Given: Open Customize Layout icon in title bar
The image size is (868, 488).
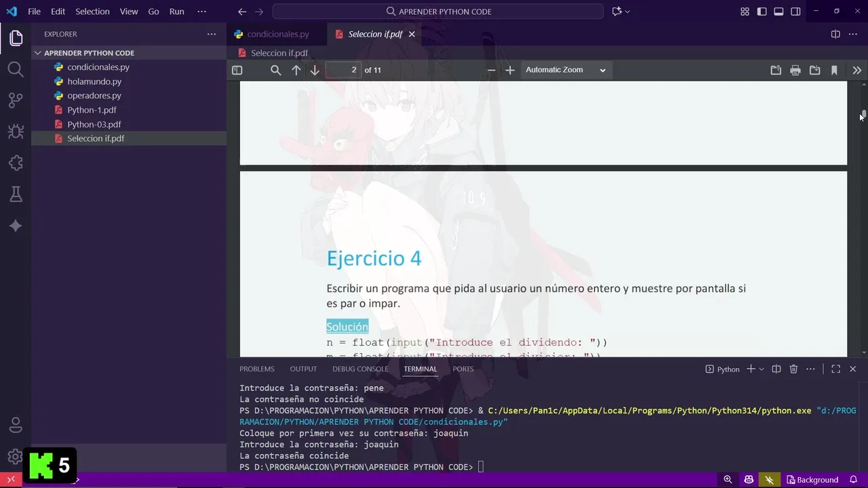Looking at the screenshot, I should (x=745, y=12).
